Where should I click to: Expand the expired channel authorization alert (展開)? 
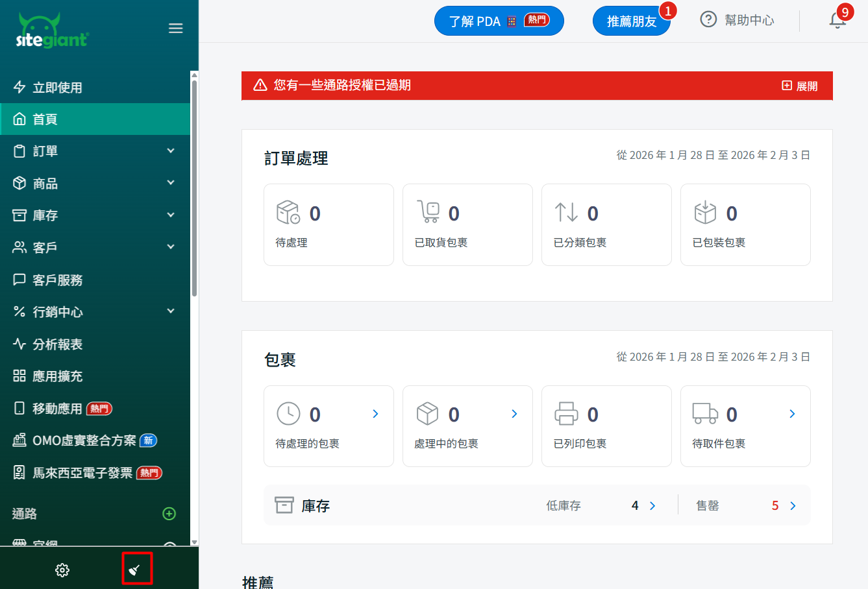[x=800, y=86]
